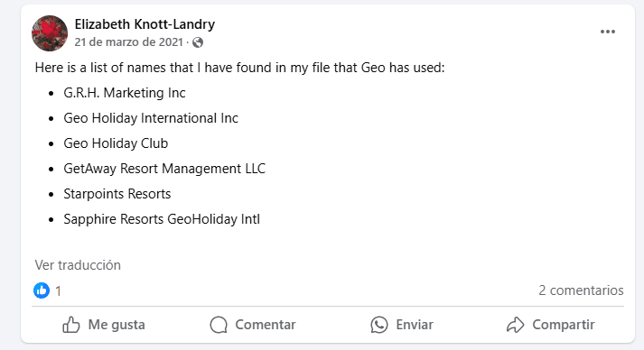Click the share arrow icon
This screenshot has width=644, height=350.
515,325
